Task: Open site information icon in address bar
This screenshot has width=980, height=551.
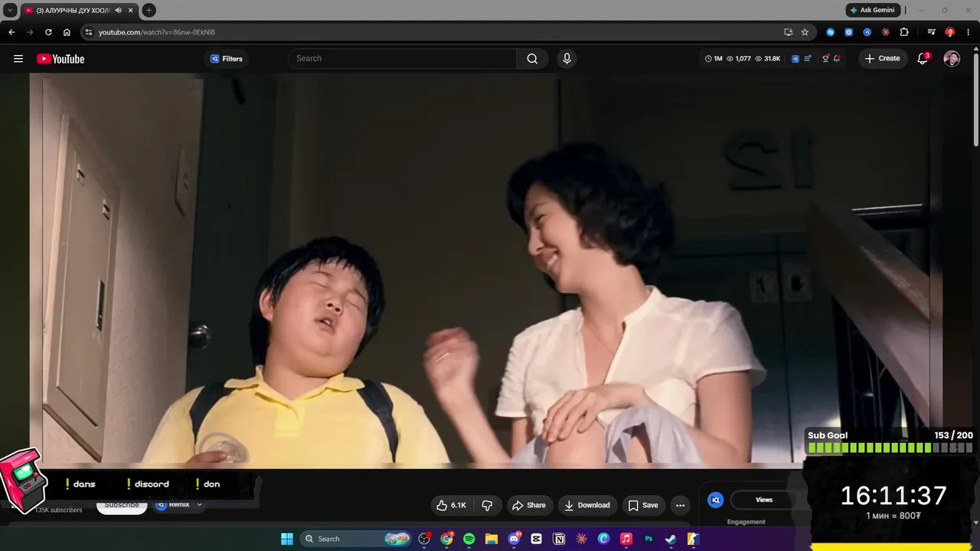Action: click(89, 32)
